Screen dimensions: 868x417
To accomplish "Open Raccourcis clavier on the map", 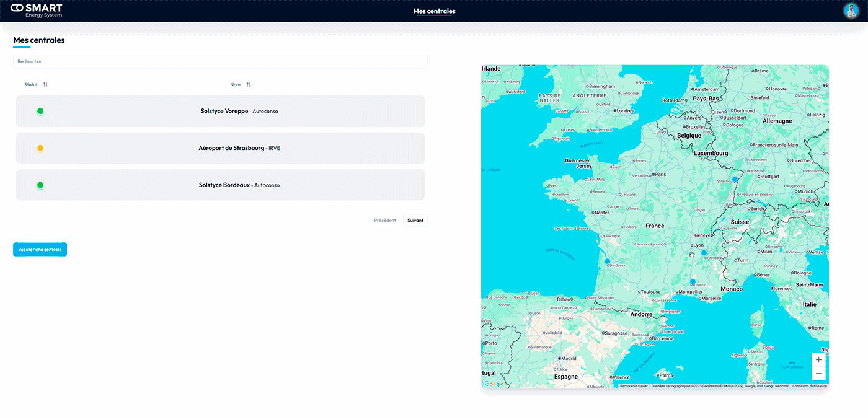I will tap(634, 386).
